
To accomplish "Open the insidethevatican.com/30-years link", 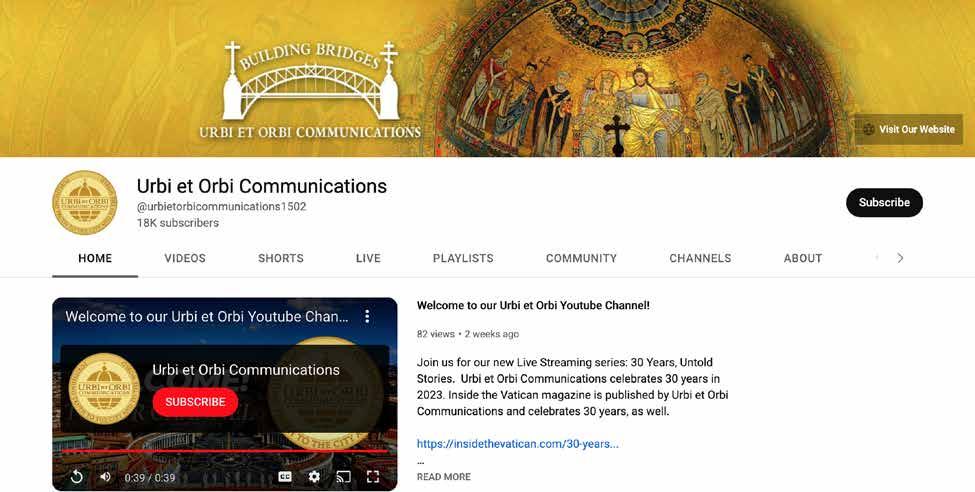I will click(x=518, y=444).
